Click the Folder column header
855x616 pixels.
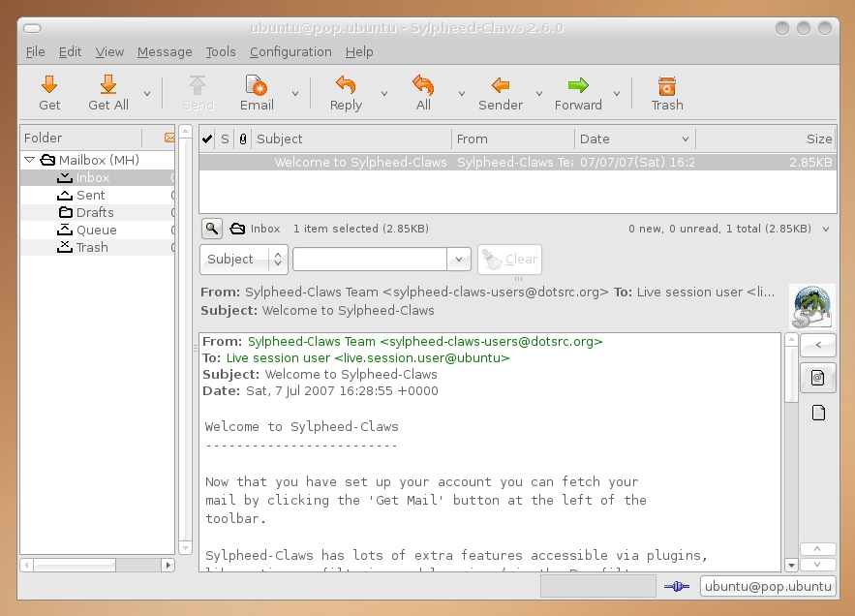click(x=80, y=139)
